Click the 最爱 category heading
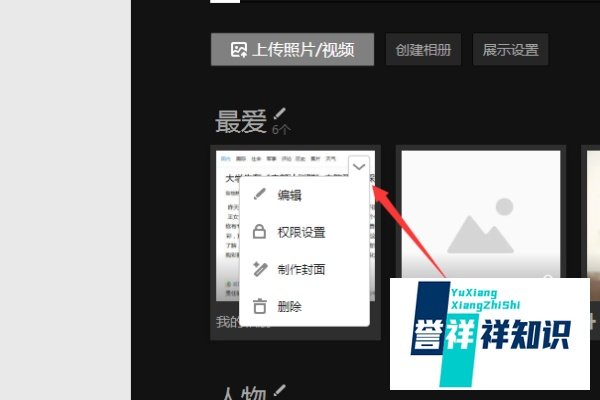 coord(241,122)
